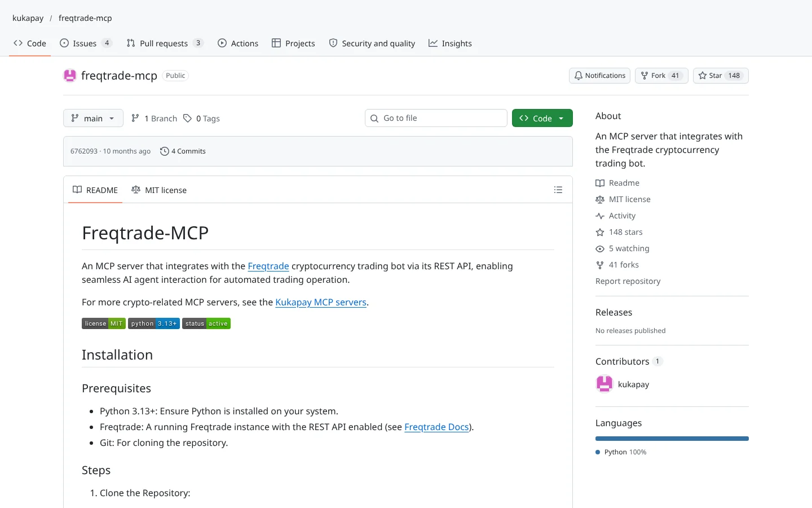Open the README outline list icon
Image resolution: width=812 pixels, height=508 pixels.
(558, 190)
